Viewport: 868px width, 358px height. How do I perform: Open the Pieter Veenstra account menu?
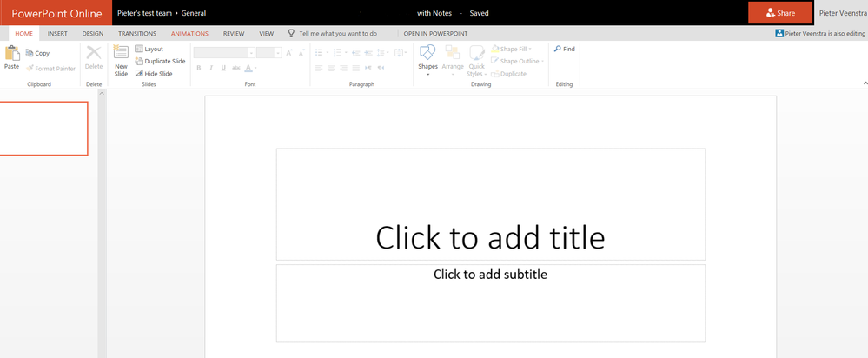tap(841, 13)
